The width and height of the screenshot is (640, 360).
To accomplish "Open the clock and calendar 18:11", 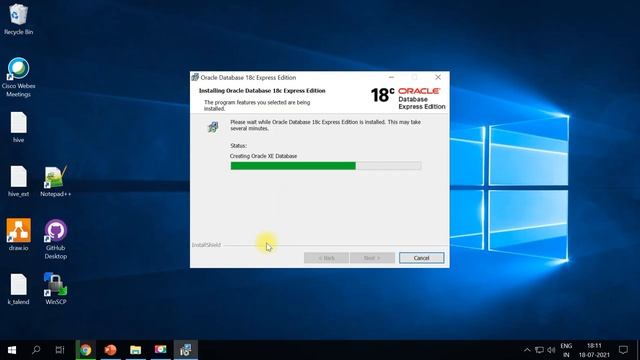I will [x=594, y=350].
